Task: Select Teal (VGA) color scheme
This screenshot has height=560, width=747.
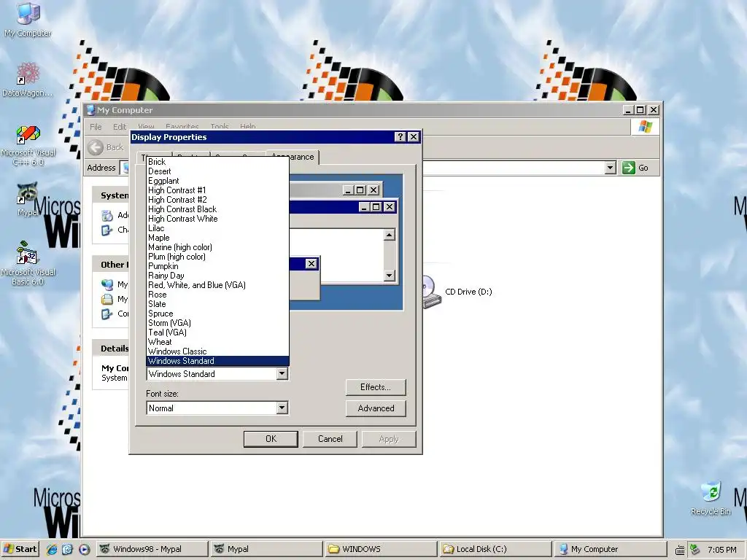Action: click(217, 332)
